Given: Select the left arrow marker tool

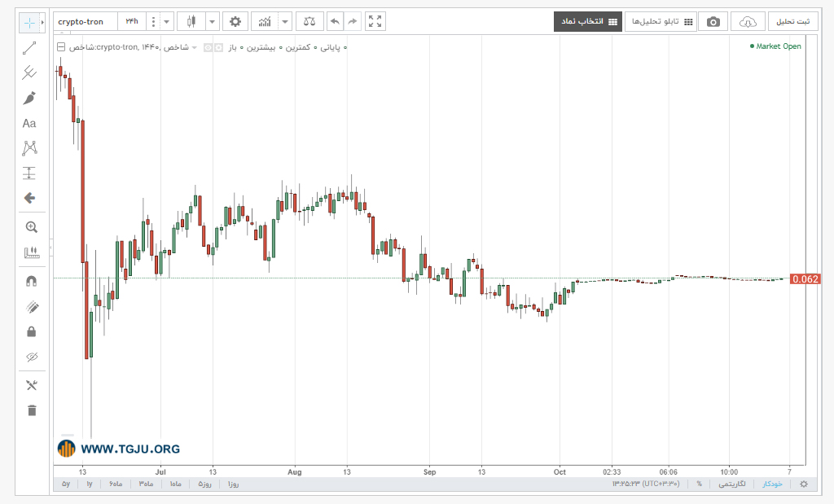Looking at the screenshot, I should point(30,199).
